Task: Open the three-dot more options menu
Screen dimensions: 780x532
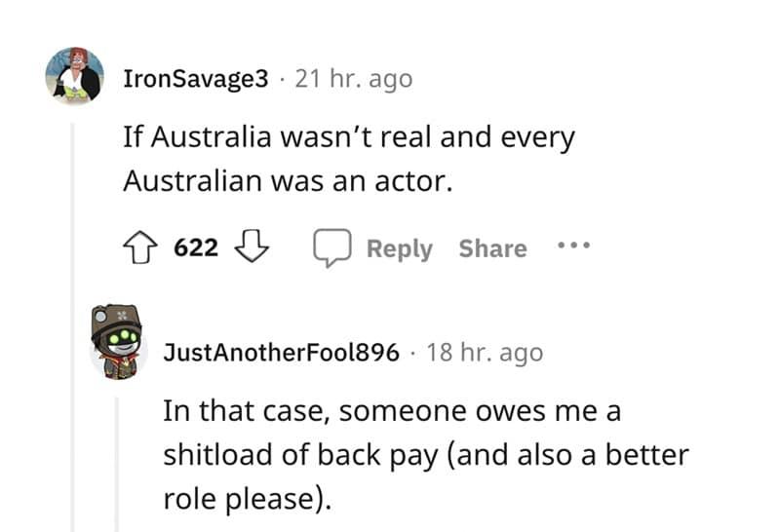Action: (573, 247)
